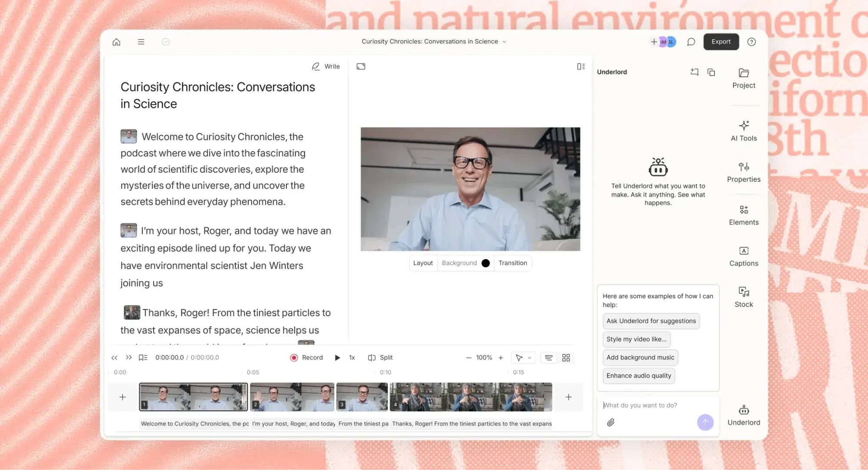Open the Elements sidebar panel
The image size is (868, 470).
[743, 215]
